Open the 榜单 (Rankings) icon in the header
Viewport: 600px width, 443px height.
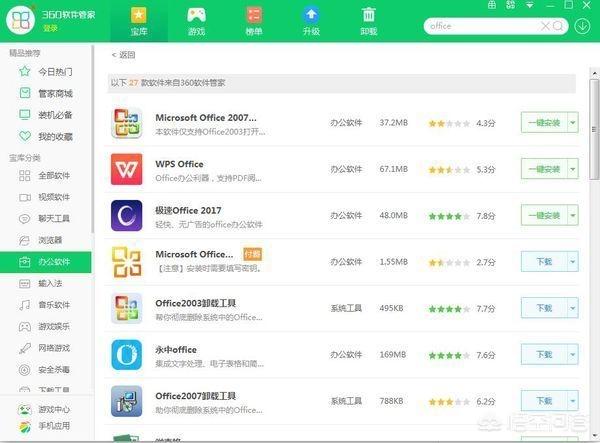pos(254,16)
